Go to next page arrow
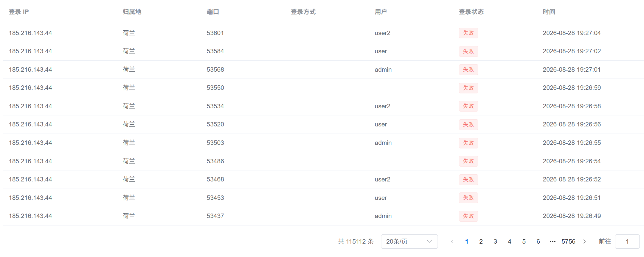Image resolution: width=644 pixels, height=257 pixels. pos(584,242)
